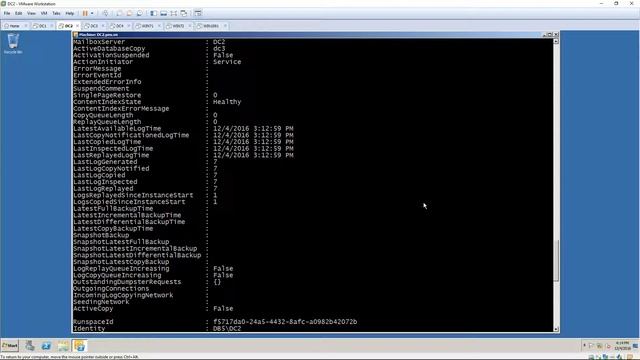Click the active Exchange shell taskbar button
Viewport: 640px width, 360px height.
(x=80, y=346)
